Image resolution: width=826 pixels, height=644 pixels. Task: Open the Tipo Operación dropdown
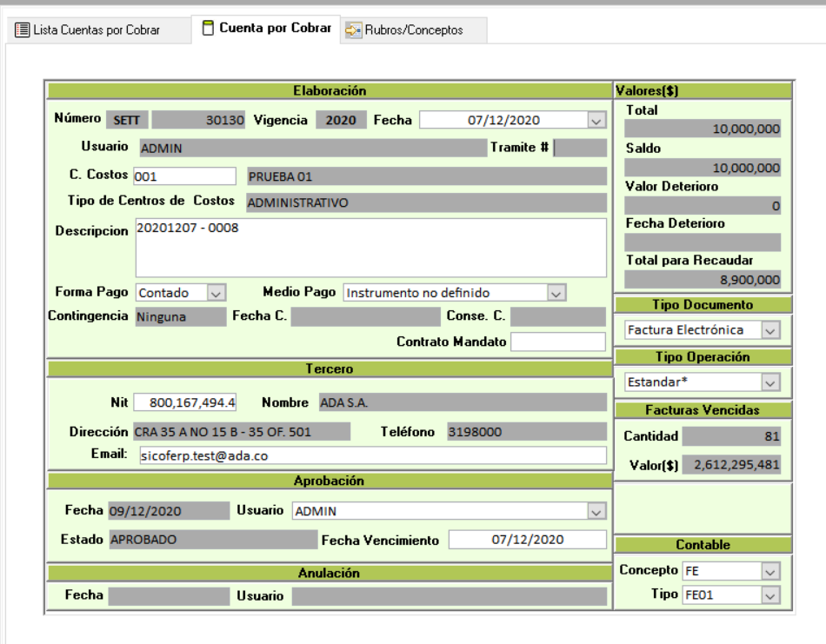pos(769,382)
